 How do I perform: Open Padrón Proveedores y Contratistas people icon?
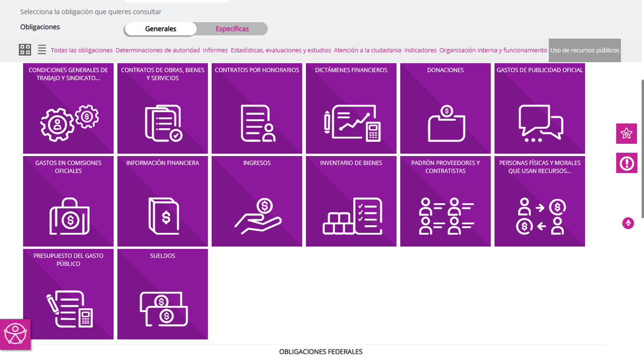coord(446,216)
